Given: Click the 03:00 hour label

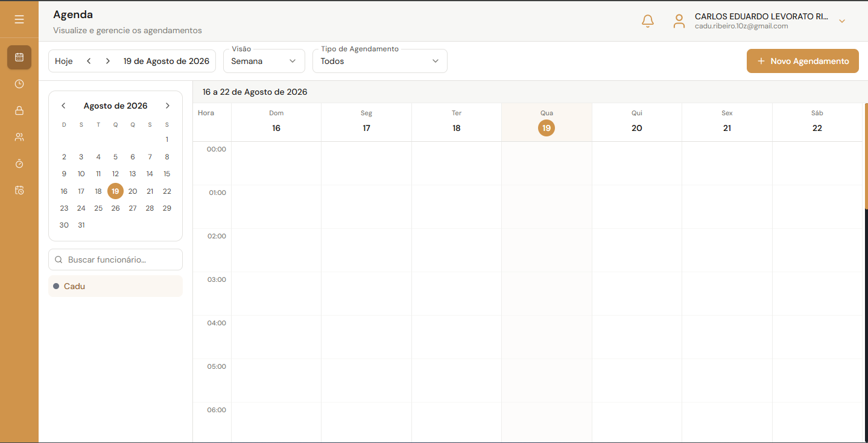Looking at the screenshot, I should (x=217, y=279).
